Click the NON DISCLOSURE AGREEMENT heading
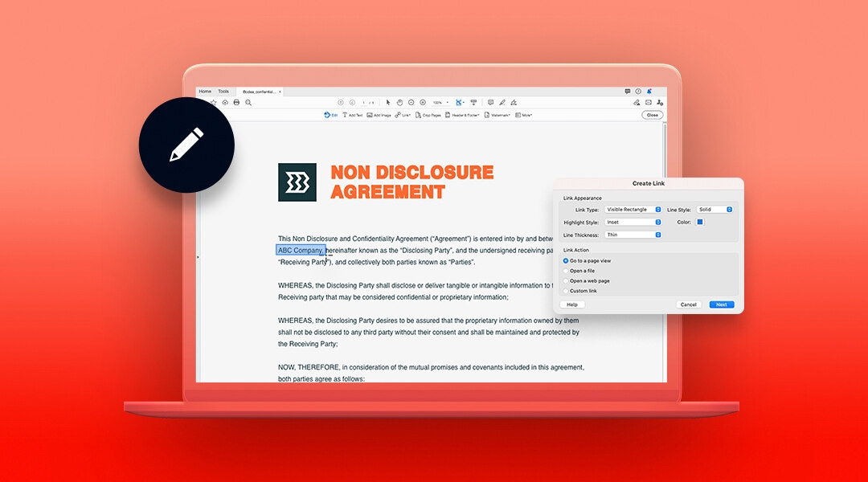 tap(411, 182)
